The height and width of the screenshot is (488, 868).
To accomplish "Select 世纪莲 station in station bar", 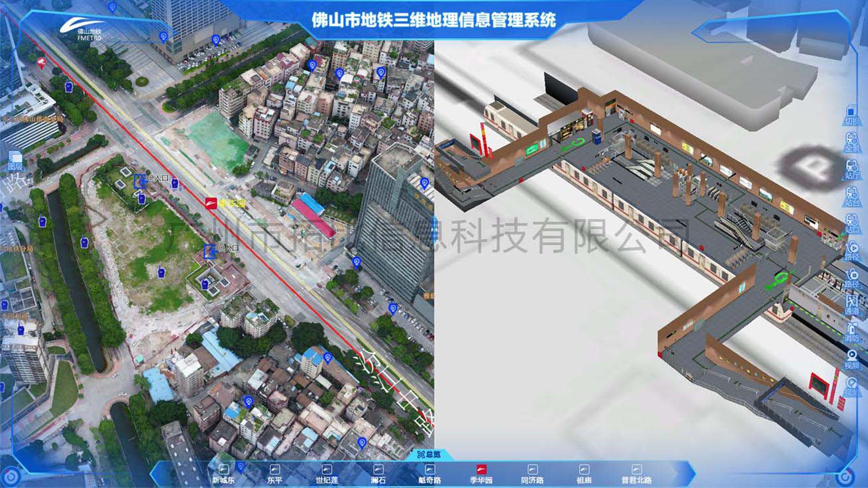I will (x=327, y=475).
